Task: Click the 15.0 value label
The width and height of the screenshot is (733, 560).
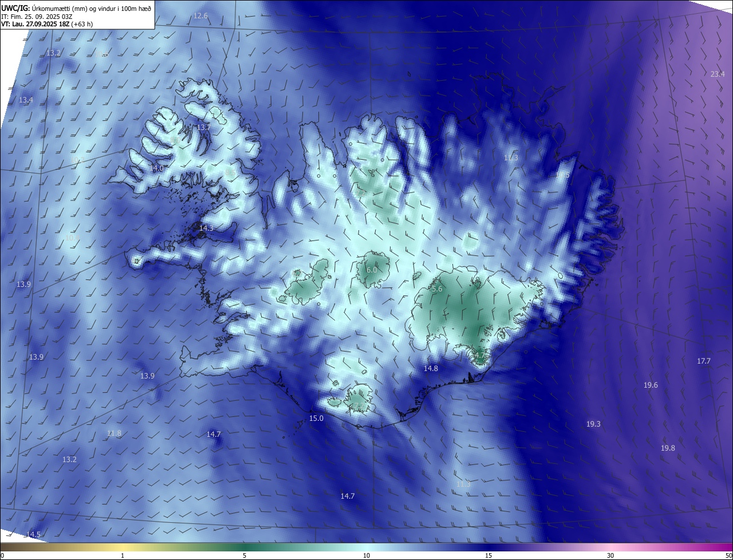Action: coord(316,419)
